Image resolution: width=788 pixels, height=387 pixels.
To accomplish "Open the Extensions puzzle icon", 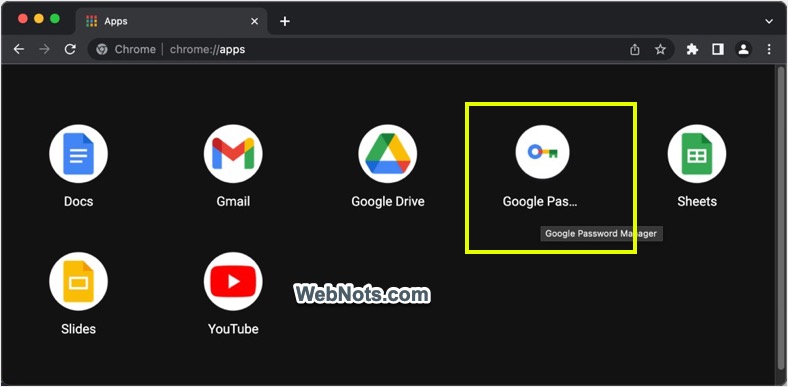I will pos(692,49).
